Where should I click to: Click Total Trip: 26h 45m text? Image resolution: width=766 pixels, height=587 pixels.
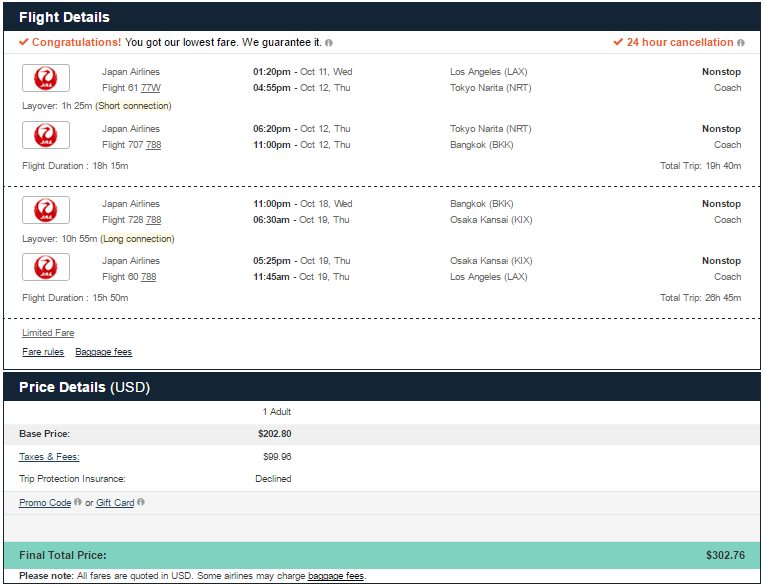(x=701, y=298)
